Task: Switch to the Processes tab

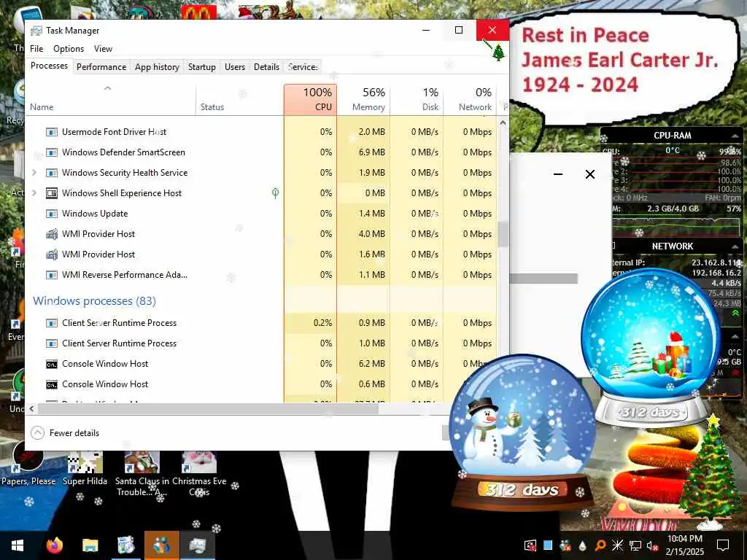Action: (49, 66)
